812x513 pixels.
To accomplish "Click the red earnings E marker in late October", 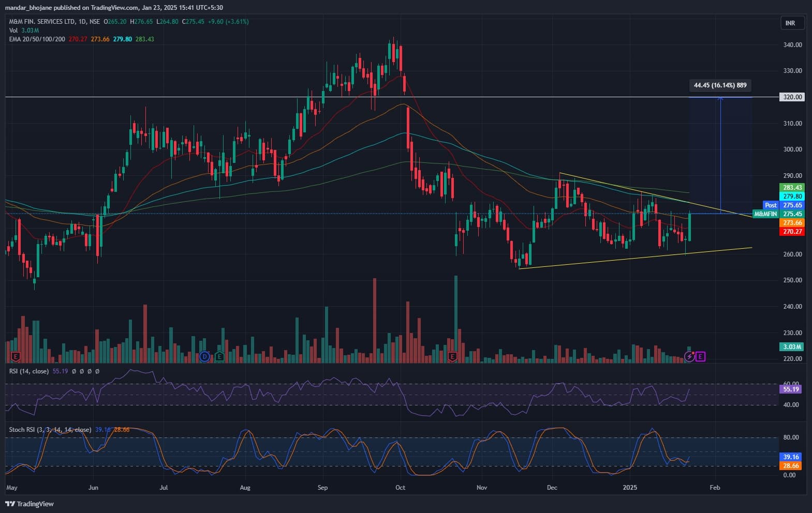I will [453, 357].
